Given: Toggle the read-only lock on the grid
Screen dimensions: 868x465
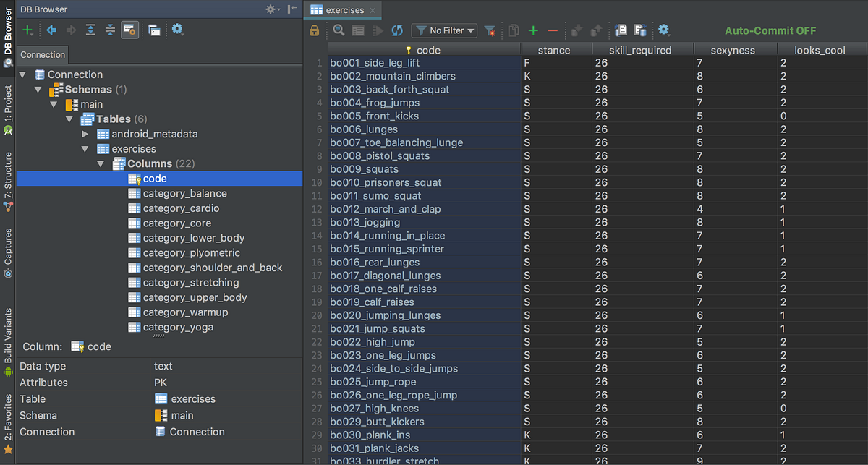Looking at the screenshot, I should pos(313,30).
